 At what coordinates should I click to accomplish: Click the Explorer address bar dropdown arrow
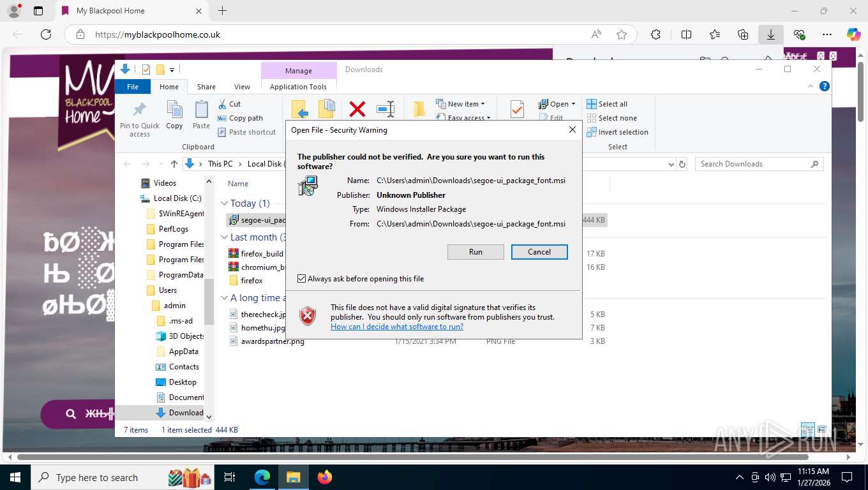tap(671, 164)
